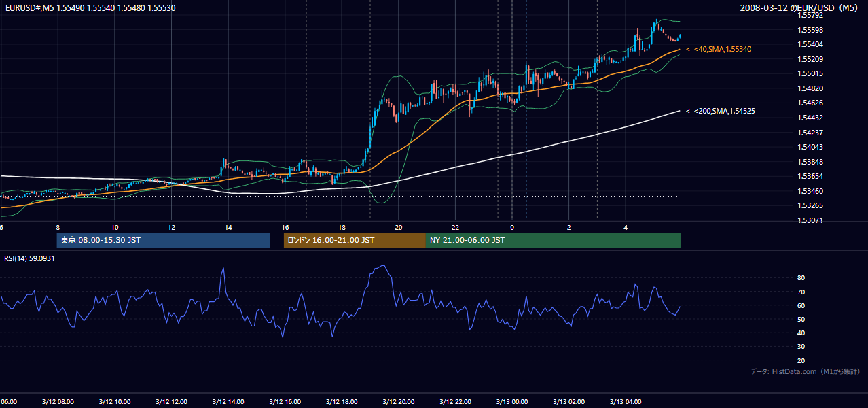Click hour tick 22 under price chart
Image resolution: width=868 pixels, height=408 pixels.
point(455,228)
